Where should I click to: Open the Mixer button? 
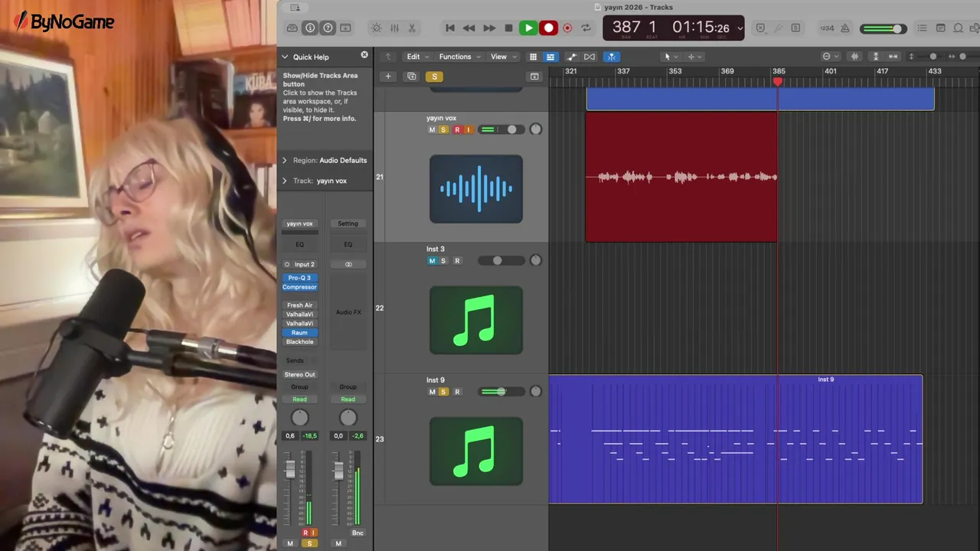pos(394,28)
